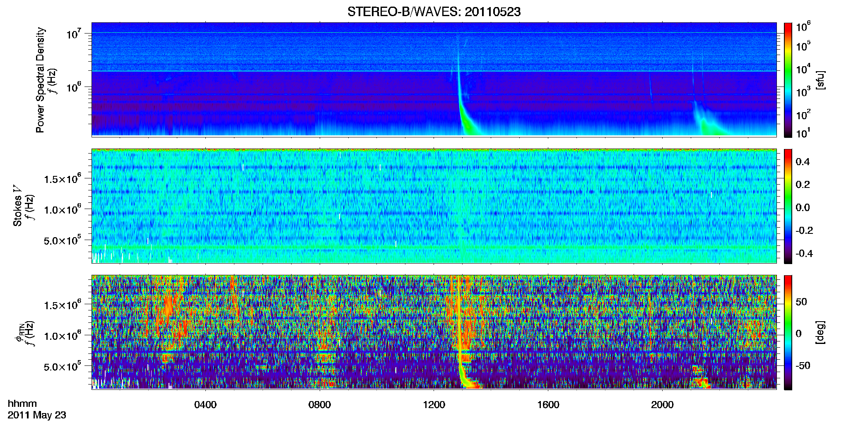Click the 0800 time tick label
The width and height of the screenshot is (868, 447).
pyautogui.click(x=320, y=405)
